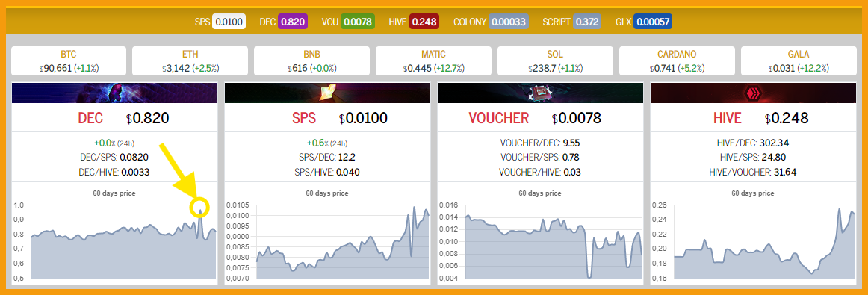Open the MATIC price tile

(433, 61)
